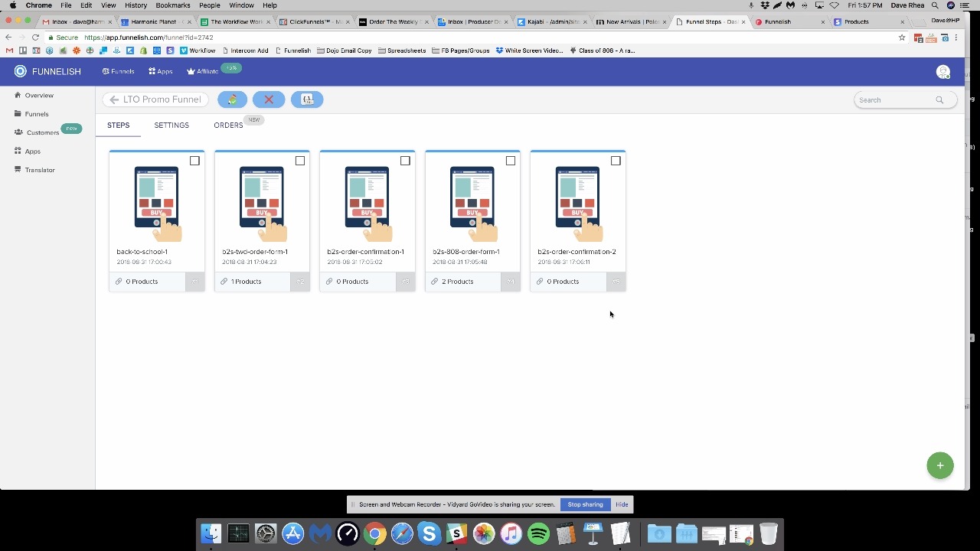Click the pencil edit funnel icon

232,99
